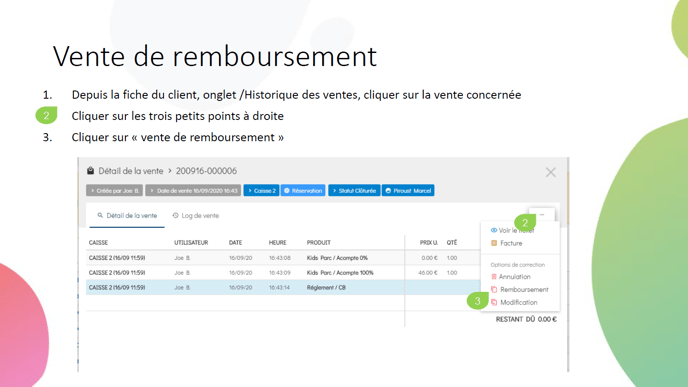The width and height of the screenshot is (688, 387).
Task: Open the three dots options menu
Action: pos(542,215)
